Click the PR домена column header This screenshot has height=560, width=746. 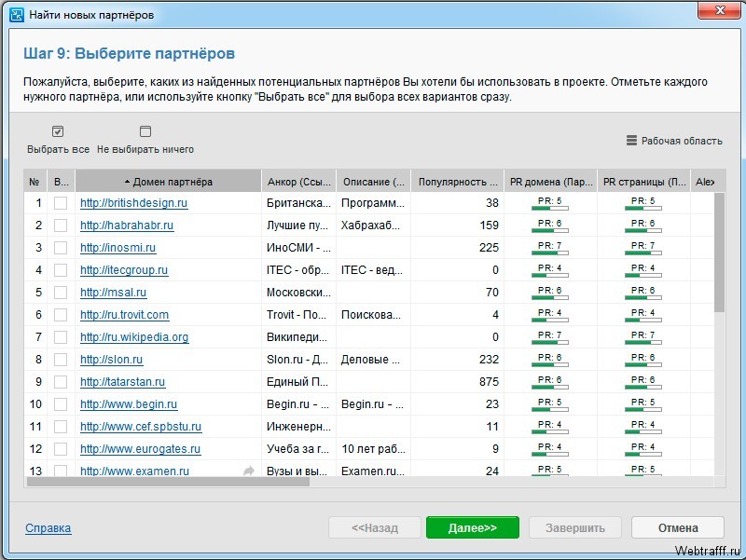pyautogui.click(x=550, y=182)
